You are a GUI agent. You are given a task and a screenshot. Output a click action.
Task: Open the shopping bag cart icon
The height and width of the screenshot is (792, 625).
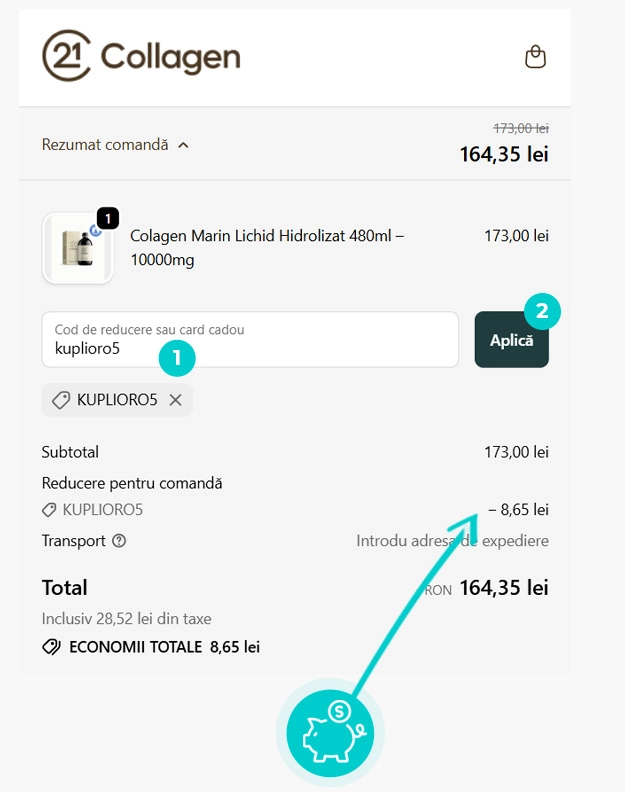(536, 57)
